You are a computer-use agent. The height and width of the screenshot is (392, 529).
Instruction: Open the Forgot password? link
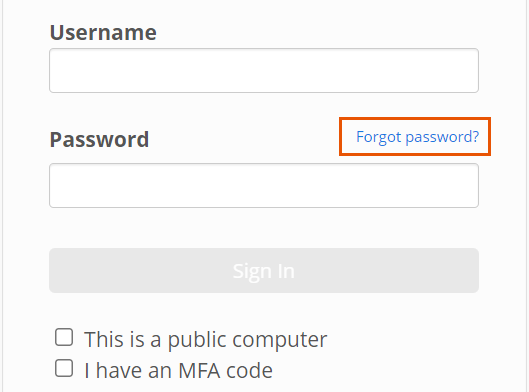[417, 137]
